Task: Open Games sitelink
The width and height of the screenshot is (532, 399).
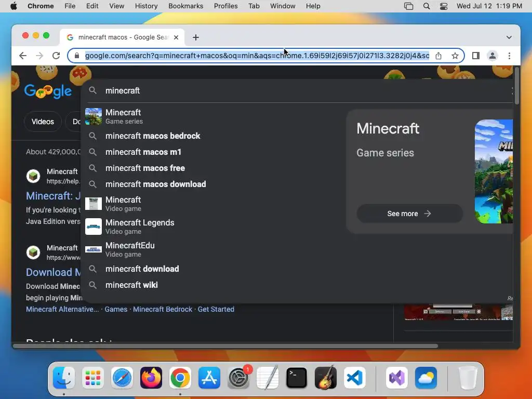Action: (116, 309)
